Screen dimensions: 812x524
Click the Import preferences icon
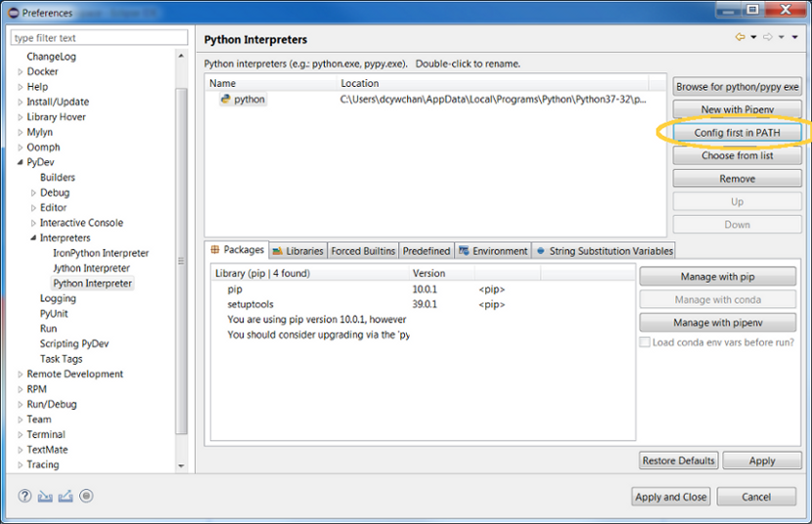coord(45,496)
